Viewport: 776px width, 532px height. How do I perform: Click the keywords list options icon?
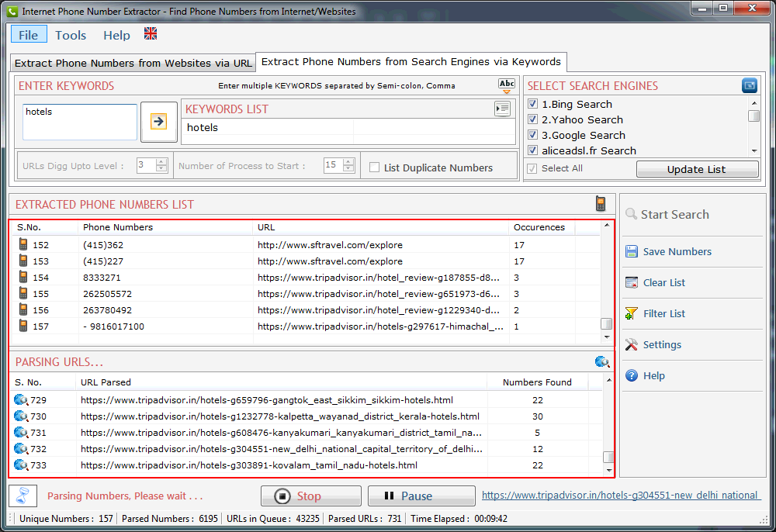pyautogui.click(x=502, y=109)
